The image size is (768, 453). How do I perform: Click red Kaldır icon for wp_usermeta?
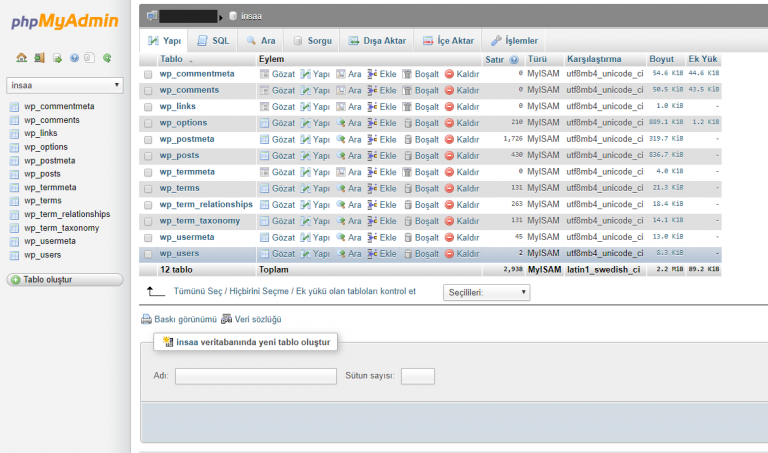click(x=449, y=238)
